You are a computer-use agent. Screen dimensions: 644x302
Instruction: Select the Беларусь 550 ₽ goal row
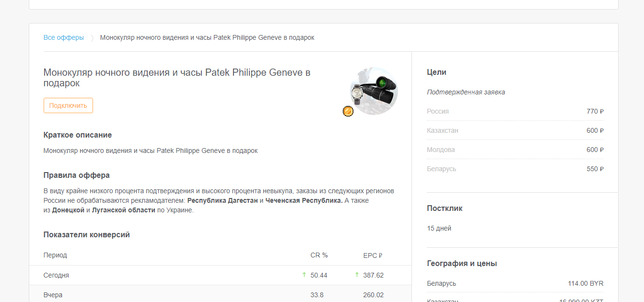pos(515,169)
